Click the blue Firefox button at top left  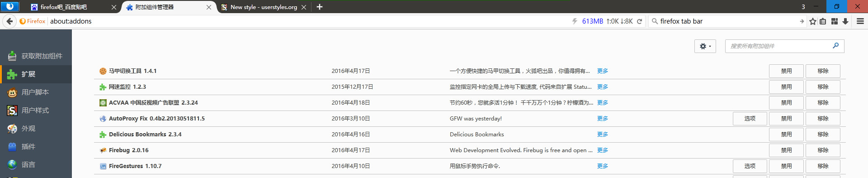[x=10, y=6]
